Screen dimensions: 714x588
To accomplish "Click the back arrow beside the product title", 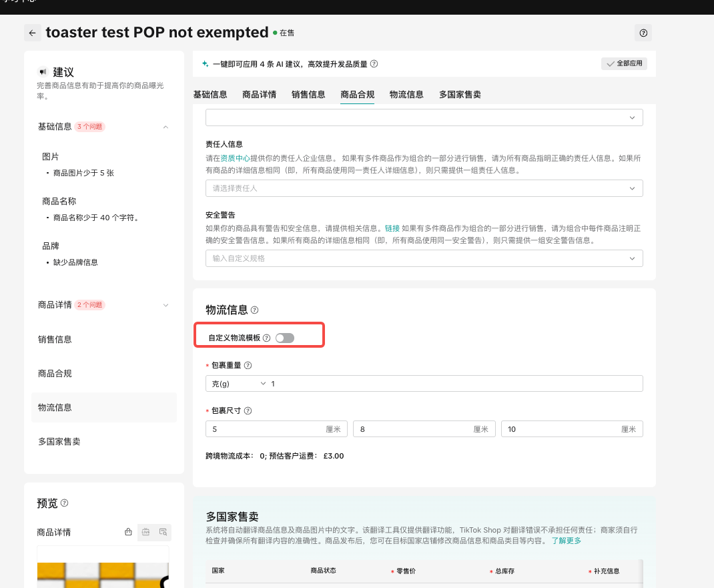I will coord(33,33).
